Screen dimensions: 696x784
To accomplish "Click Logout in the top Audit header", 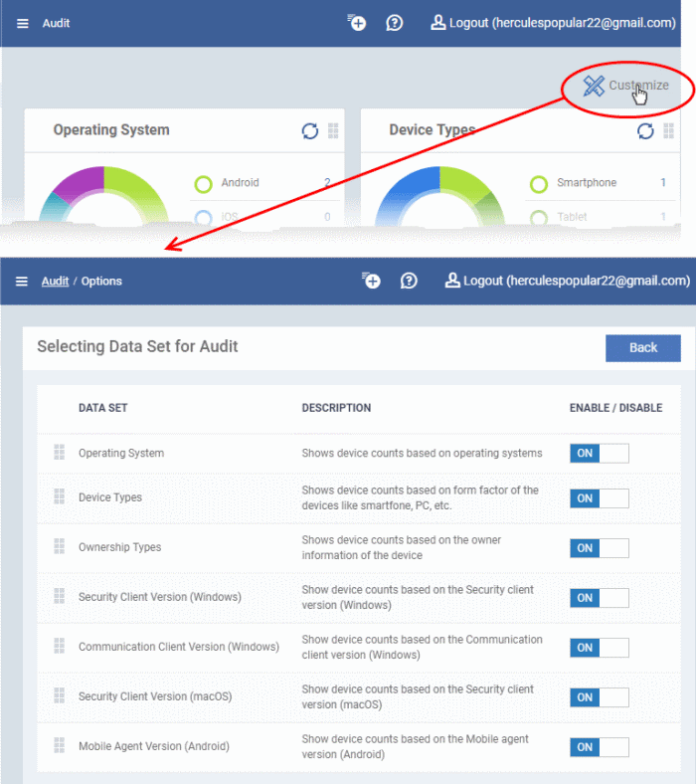I will click(x=562, y=23).
